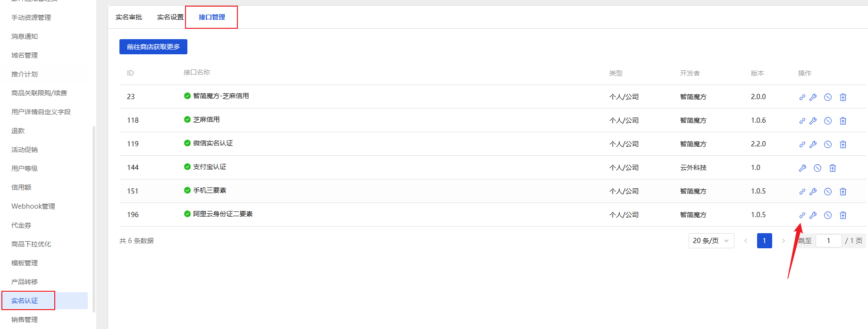Screen dimensions: 868x329
Task: Click link icon for 阿里云身份证二要素 row
Action: click(x=802, y=215)
